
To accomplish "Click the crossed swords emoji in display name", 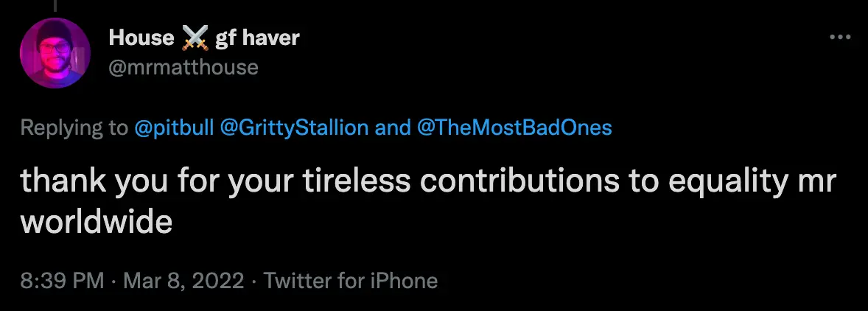I will pos(194,38).
